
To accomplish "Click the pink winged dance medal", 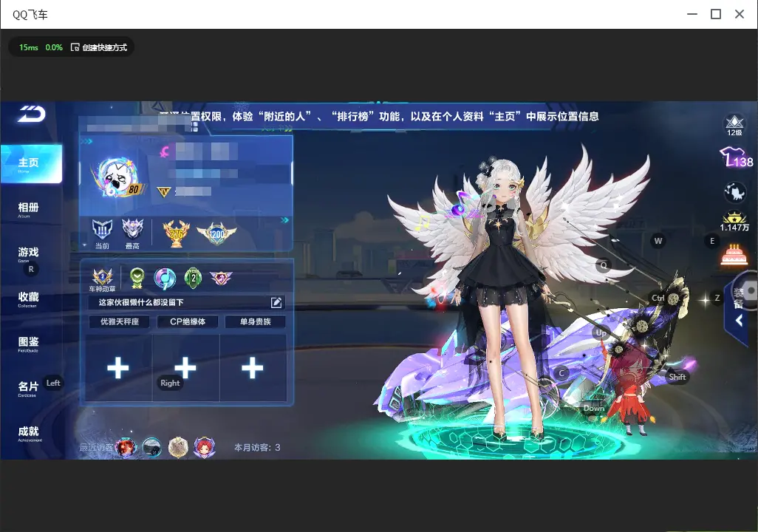I will 221,278.
